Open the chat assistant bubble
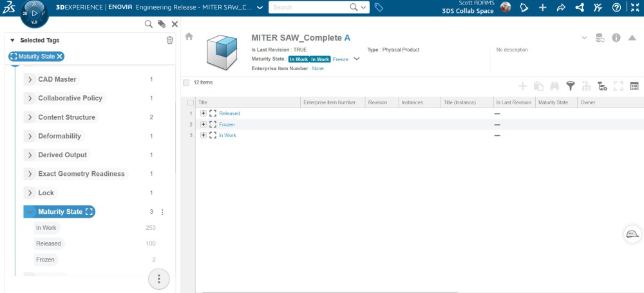 coord(632,234)
